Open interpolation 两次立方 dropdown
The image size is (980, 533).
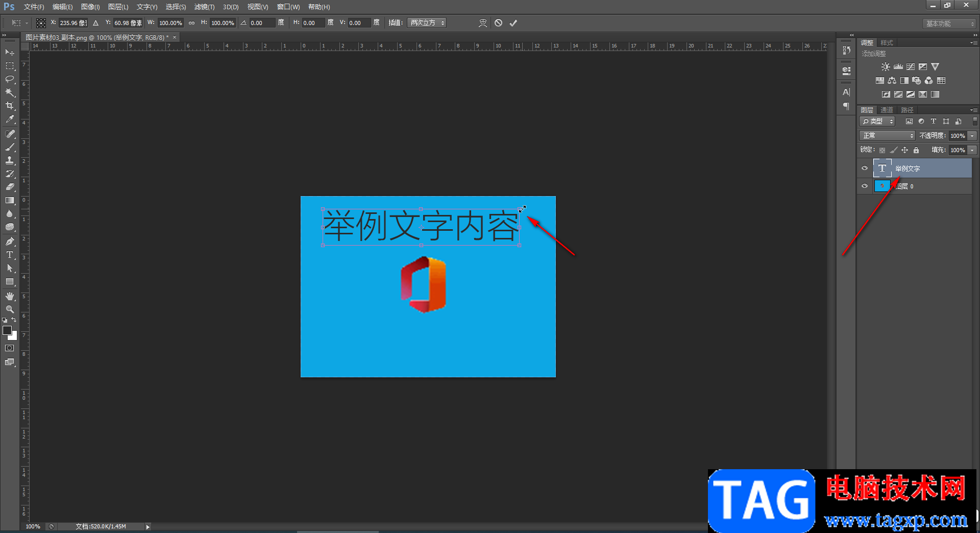point(427,23)
